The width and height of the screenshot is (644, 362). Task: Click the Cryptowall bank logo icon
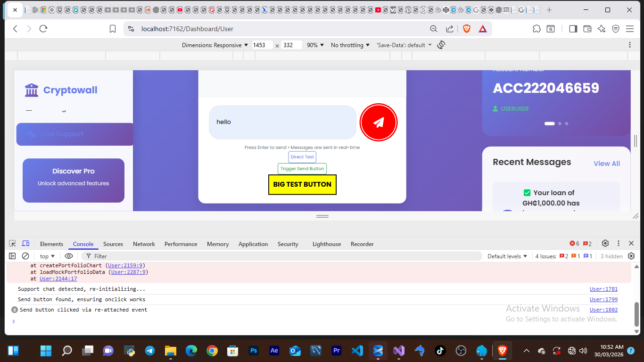click(32, 90)
